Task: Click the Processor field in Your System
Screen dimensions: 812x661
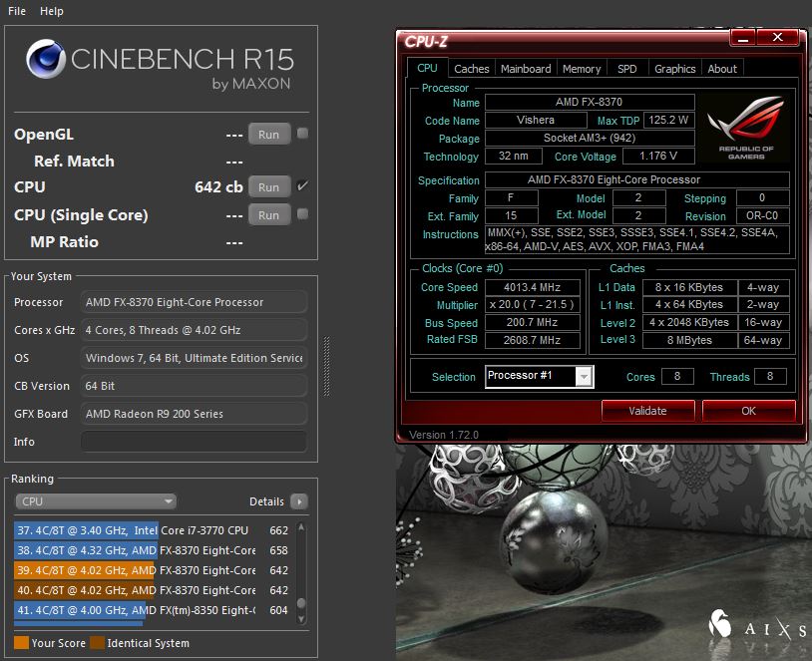Action: pos(194,302)
